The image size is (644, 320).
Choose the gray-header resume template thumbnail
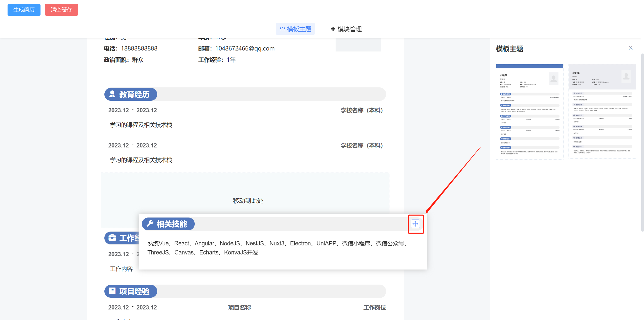point(602,112)
